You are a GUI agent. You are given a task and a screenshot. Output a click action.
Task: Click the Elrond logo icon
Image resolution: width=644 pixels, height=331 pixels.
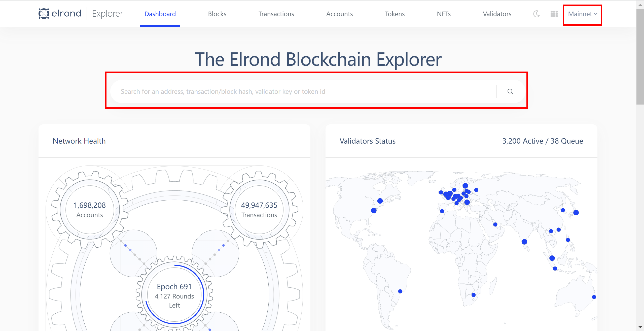click(44, 14)
